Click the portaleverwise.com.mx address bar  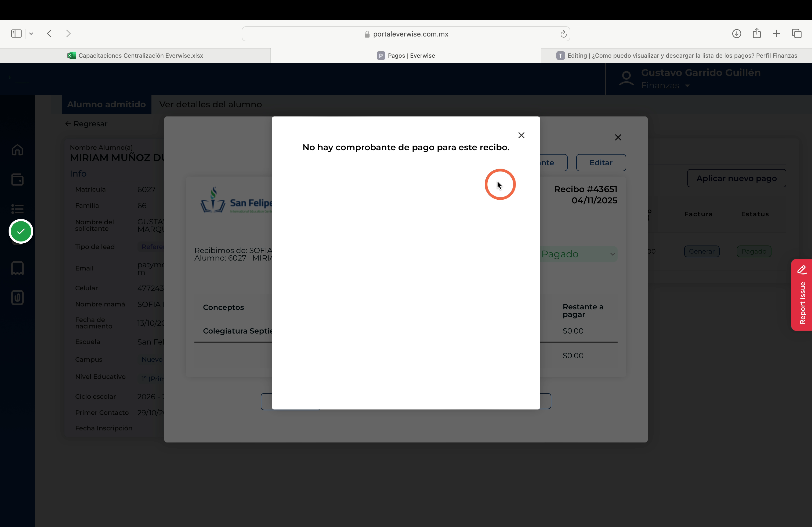tap(406, 34)
